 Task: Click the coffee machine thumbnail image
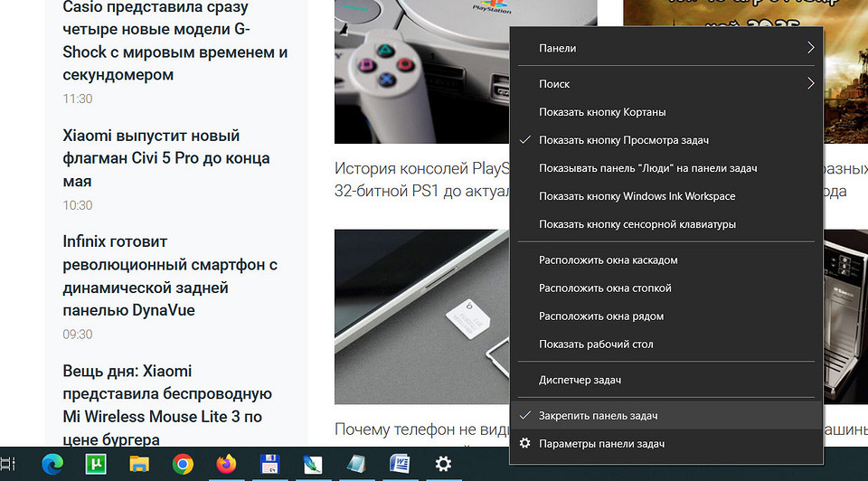(x=845, y=316)
